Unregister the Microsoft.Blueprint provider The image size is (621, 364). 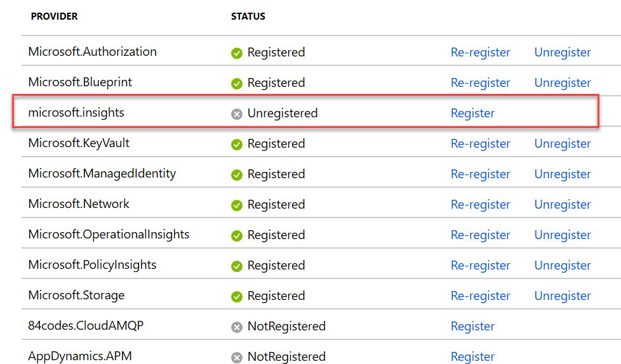point(563,82)
